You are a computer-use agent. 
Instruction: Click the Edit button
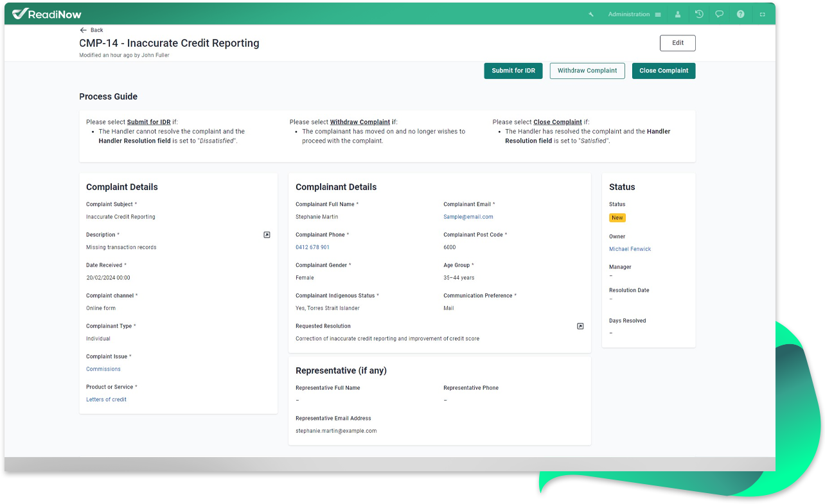(x=677, y=43)
